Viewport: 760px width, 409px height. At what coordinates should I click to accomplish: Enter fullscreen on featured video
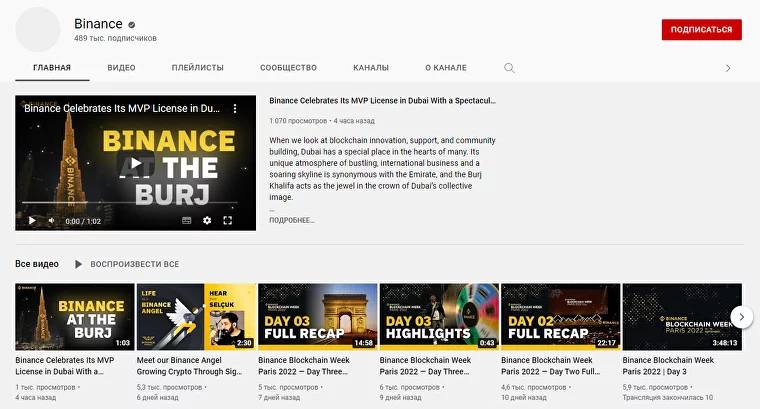228,220
